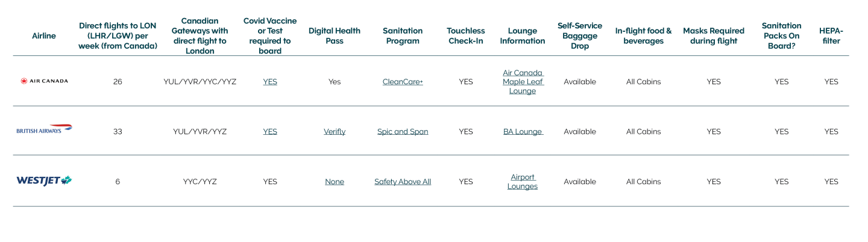Click the Sanitation Program column header
Screen dimensions: 868x242
coord(403,36)
